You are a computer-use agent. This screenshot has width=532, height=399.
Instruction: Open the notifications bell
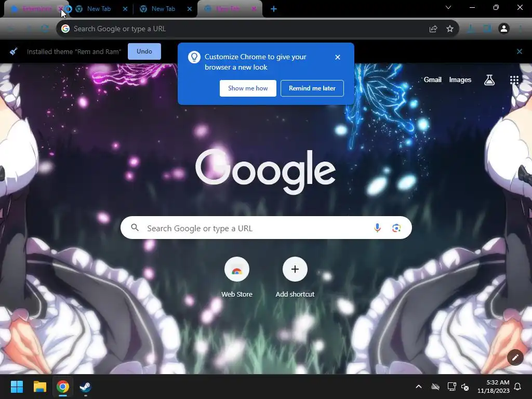[x=517, y=387]
